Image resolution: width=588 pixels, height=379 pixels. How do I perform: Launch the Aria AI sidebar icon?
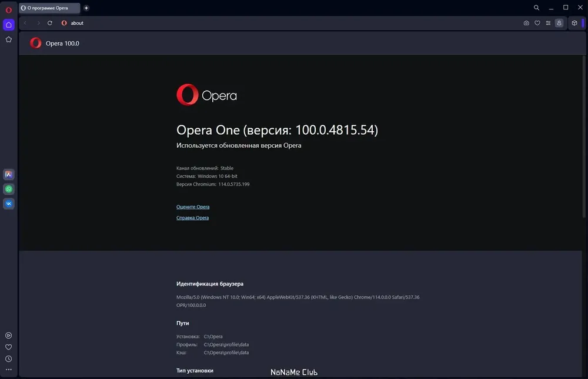tap(9, 174)
